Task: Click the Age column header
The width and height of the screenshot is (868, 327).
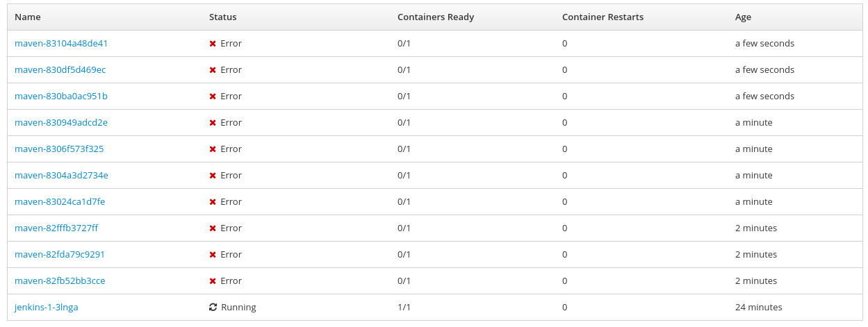Action: click(744, 17)
